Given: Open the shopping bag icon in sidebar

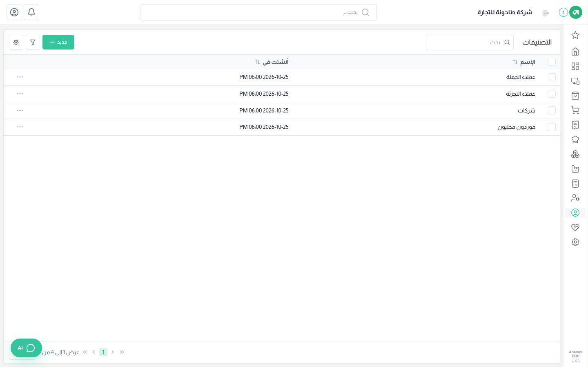Looking at the screenshot, I should point(575,96).
